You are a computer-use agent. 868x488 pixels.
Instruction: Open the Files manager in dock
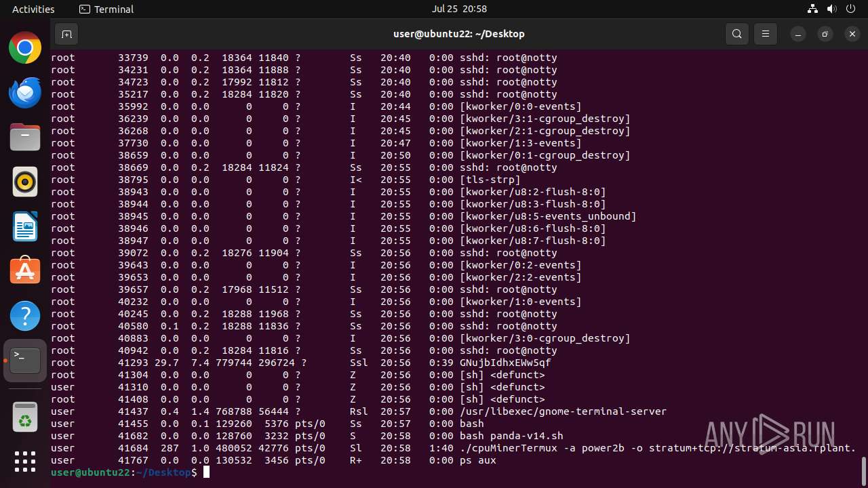(x=25, y=138)
